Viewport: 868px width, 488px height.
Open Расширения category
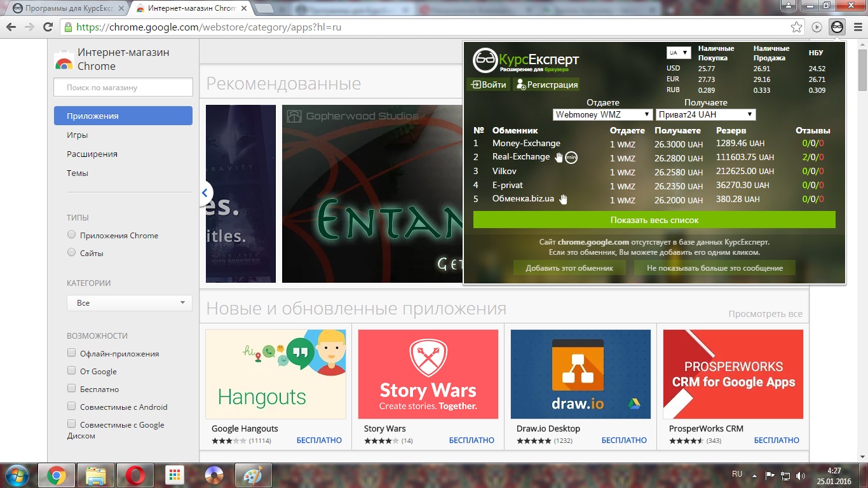(x=92, y=154)
